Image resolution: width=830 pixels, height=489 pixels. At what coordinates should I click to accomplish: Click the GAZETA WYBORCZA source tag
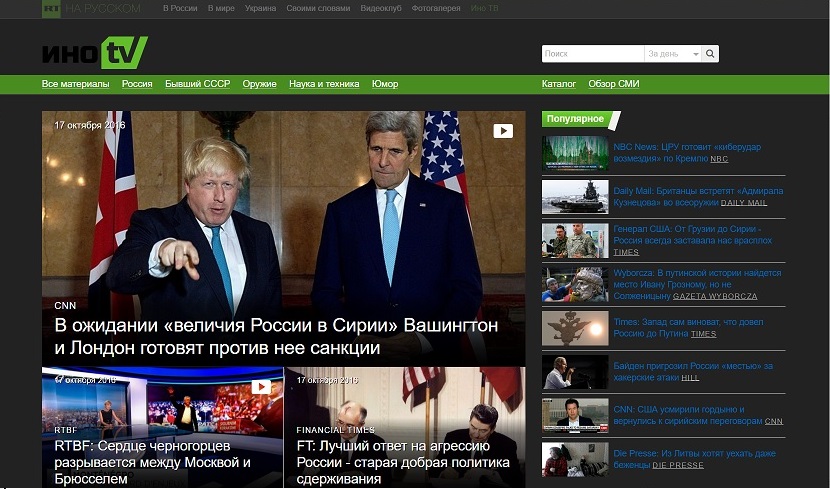(x=715, y=296)
